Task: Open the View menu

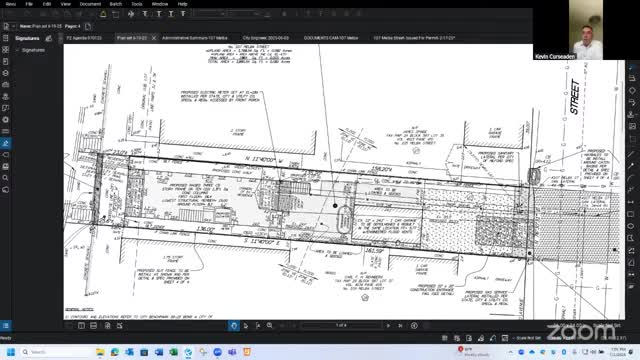Action: pyautogui.click(x=65, y=4)
